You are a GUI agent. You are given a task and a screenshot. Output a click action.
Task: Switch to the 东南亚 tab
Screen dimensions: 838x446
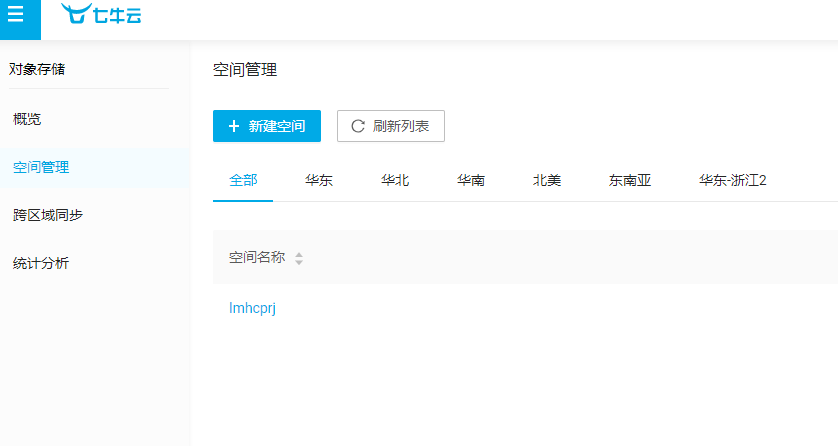pos(630,181)
